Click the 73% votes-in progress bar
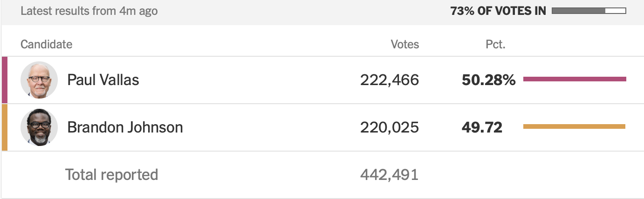The height and width of the screenshot is (199, 644). coord(589,11)
